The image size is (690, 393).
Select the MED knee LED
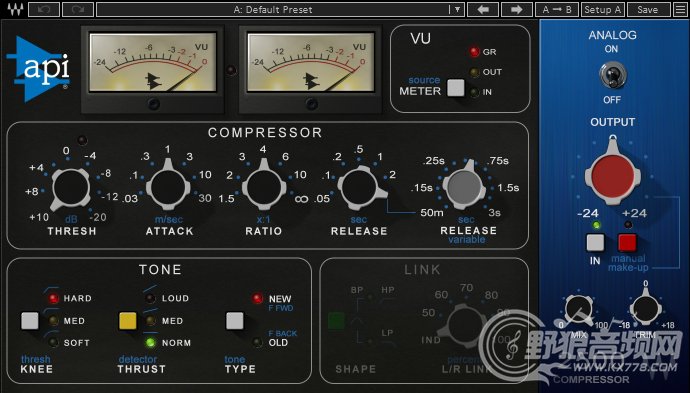pyautogui.click(x=53, y=321)
